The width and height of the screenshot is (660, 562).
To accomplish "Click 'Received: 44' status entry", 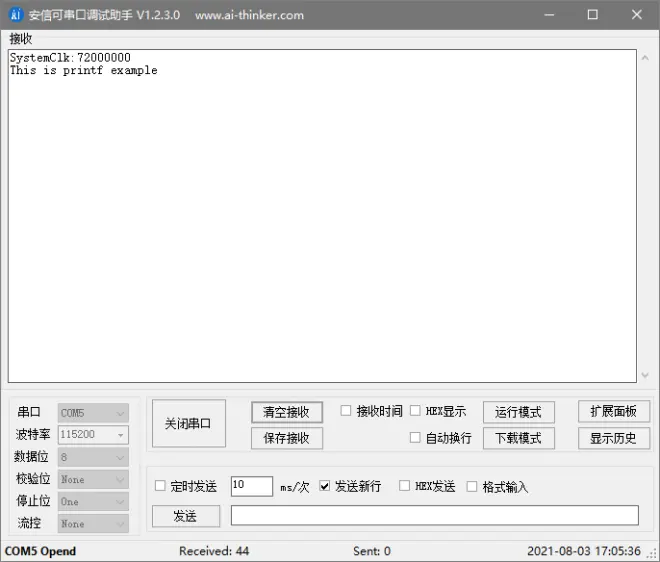I will (214, 551).
